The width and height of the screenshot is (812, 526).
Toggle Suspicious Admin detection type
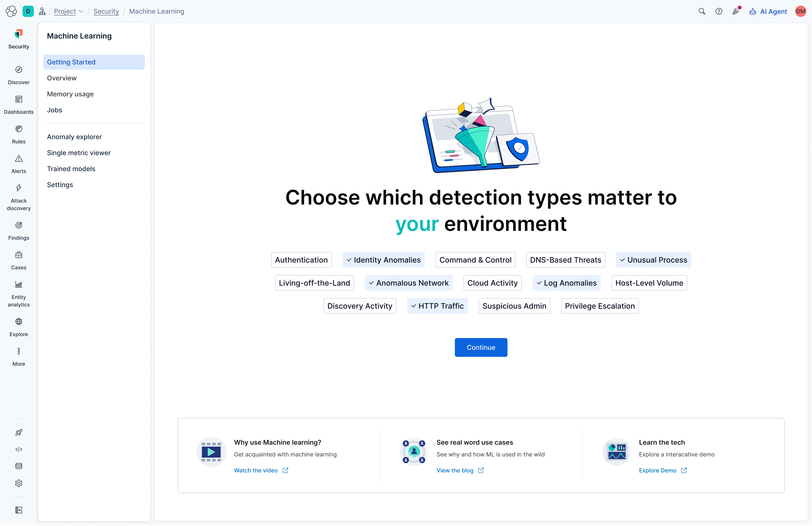pyautogui.click(x=514, y=306)
